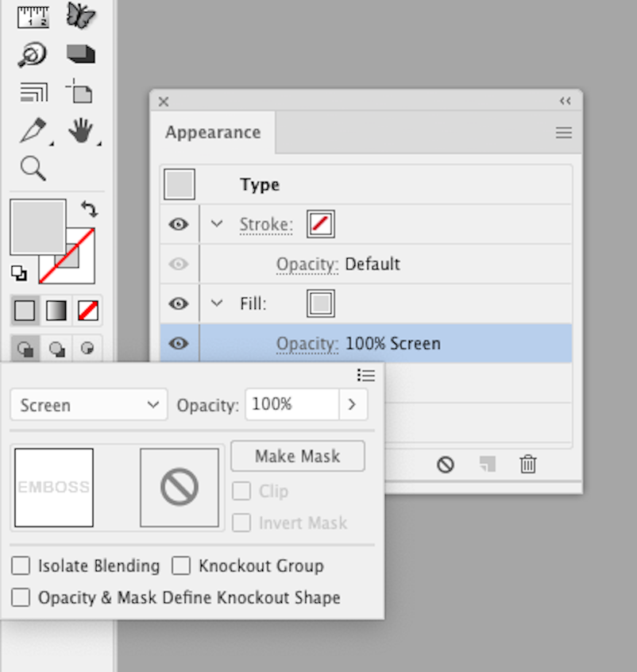Switch to the Appearance tab
Viewport: 637px width, 672px height.
(x=213, y=133)
